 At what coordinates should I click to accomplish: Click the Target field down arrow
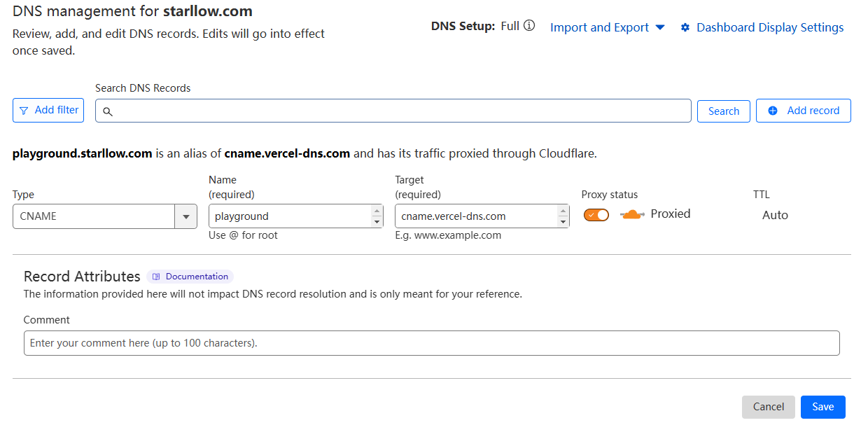[x=563, y=222]
